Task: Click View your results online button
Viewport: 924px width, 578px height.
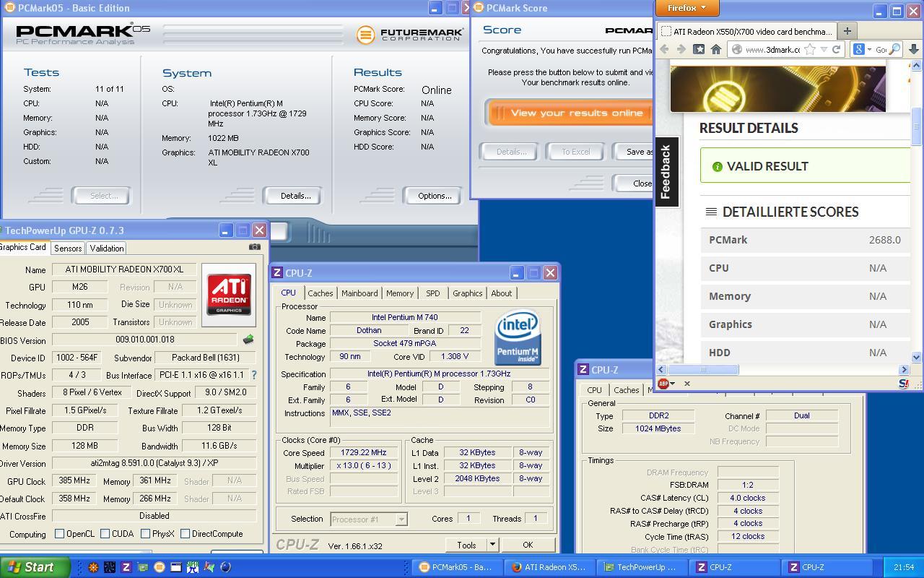Action: (570, 113)
